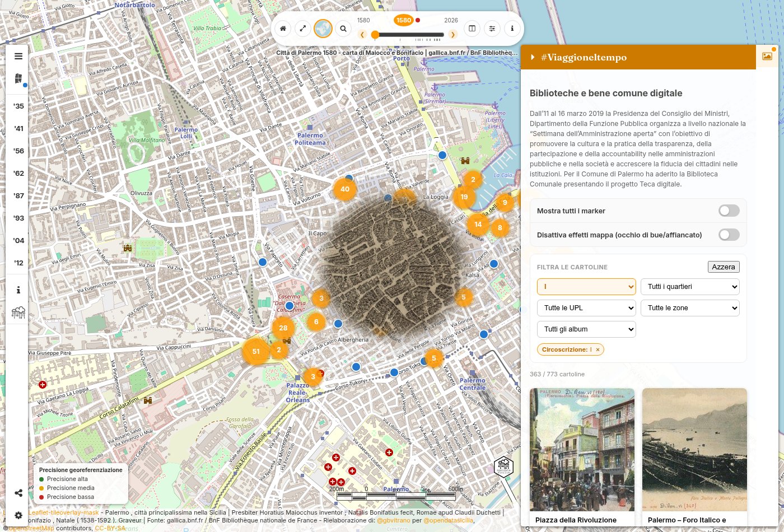Select the '62 map year
The width and height of the screenshot is (784, 532).
[x=19, y=173]
